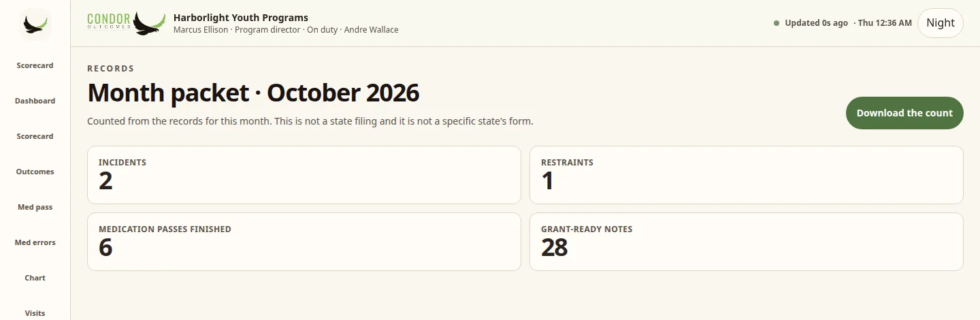Open Dashboard from the sidebar

pos(35,101)
